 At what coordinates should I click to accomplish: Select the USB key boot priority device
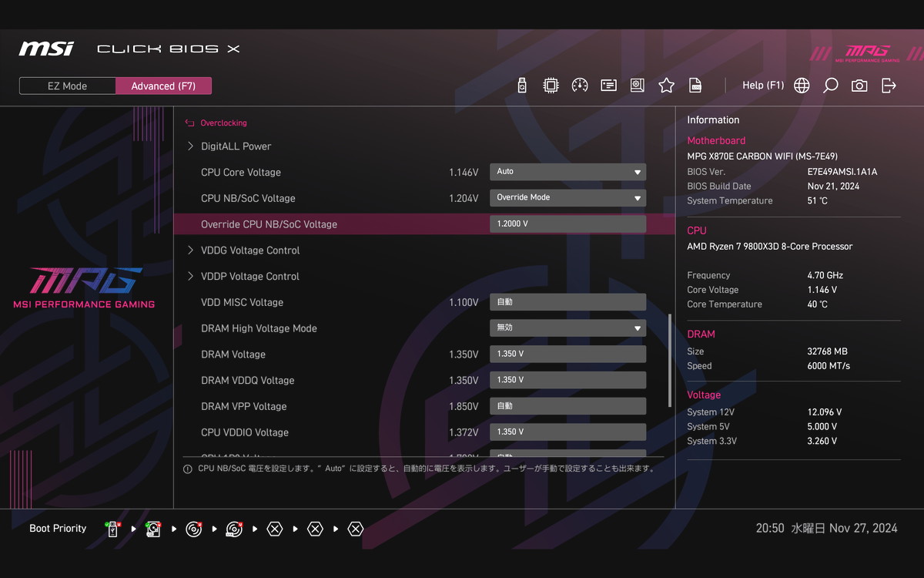click(113, 529)
